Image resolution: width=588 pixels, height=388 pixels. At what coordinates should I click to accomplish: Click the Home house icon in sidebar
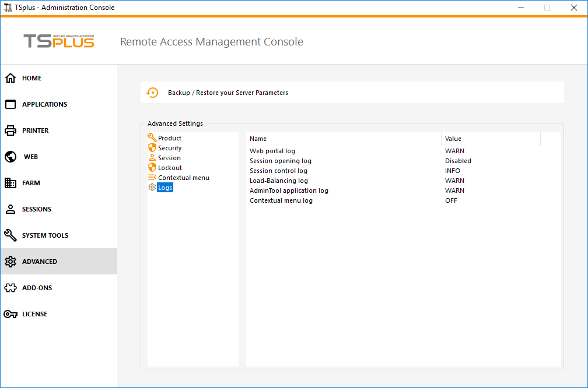[10, 78]
